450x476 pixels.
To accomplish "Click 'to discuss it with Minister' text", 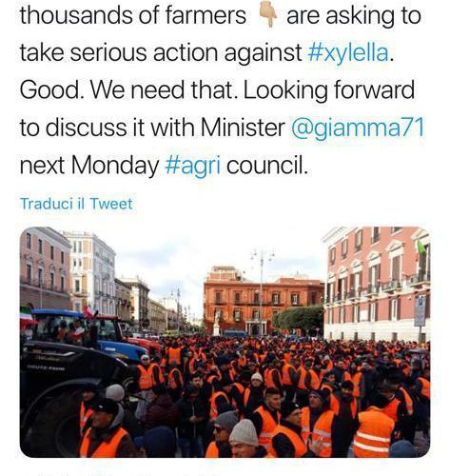I will pyautogui.click(x=152, y=128).
